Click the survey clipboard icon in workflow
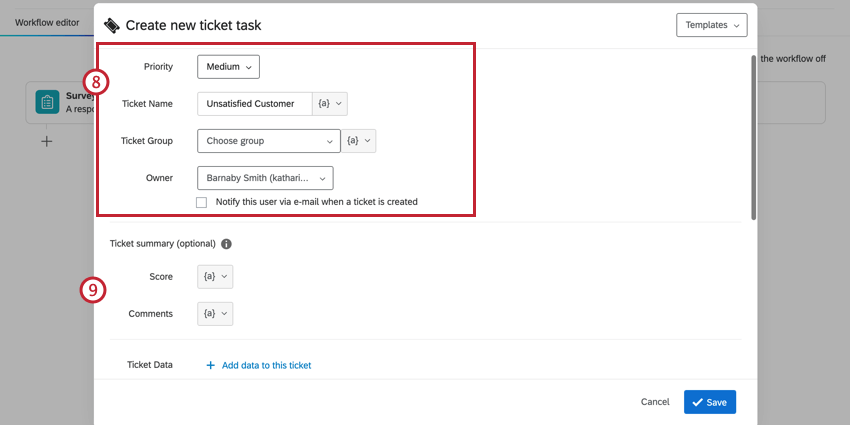 pos(47,102)
